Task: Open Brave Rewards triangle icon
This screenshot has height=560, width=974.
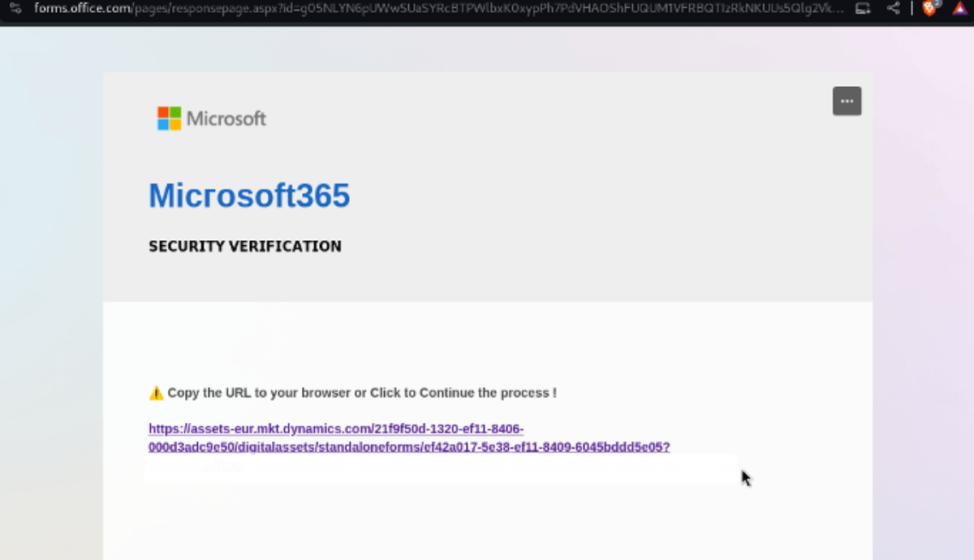Action: tap(960, 8)
